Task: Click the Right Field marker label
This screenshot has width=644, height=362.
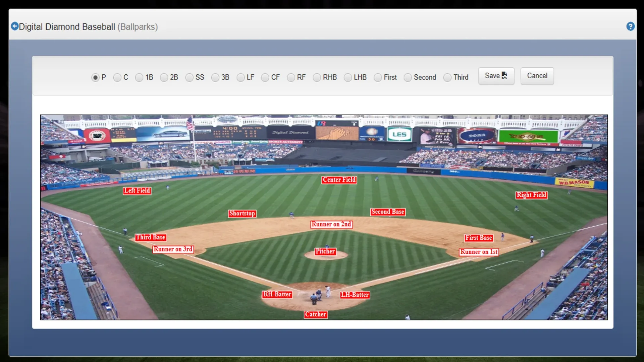Action: coord(531,195)
